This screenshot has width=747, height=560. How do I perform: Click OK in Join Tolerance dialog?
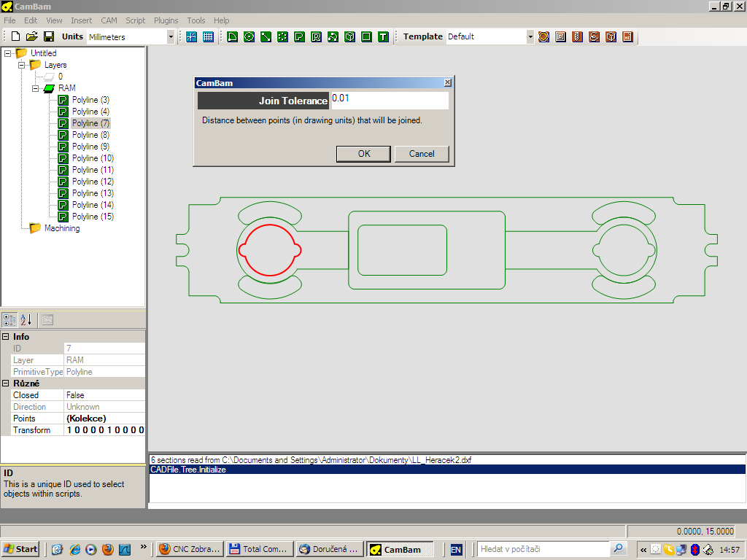[x=364, y=154]
